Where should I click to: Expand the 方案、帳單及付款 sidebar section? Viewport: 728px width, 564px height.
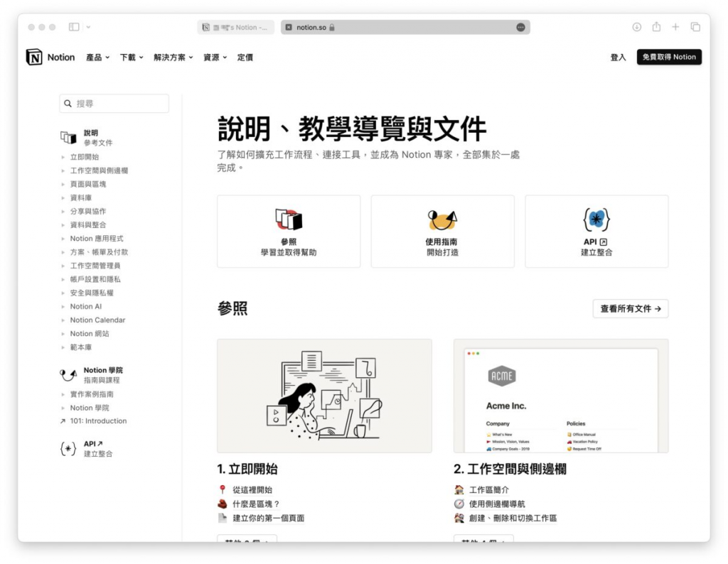[63, 252]
